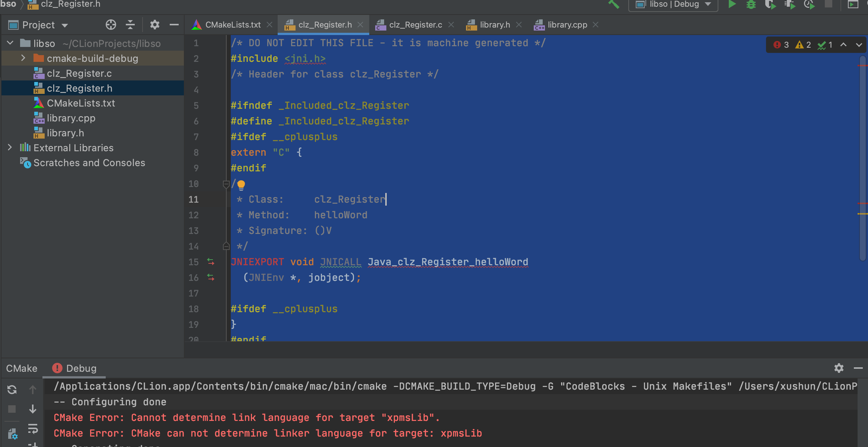Click the yellow lightbulb quick-fix icon
Screen dimensions: 868x447
241,184
